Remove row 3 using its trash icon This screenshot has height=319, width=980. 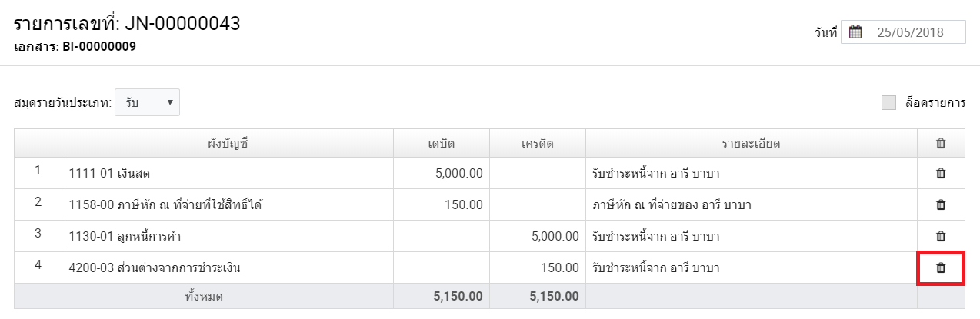(940, 237)
